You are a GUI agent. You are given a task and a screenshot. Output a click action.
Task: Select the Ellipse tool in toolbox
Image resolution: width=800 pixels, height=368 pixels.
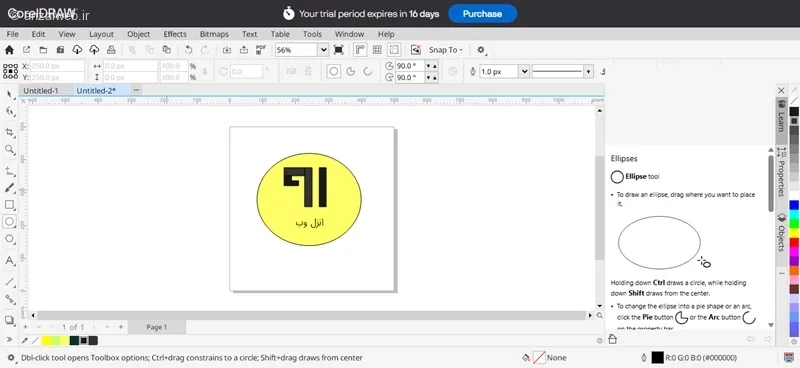pos(9,222)
